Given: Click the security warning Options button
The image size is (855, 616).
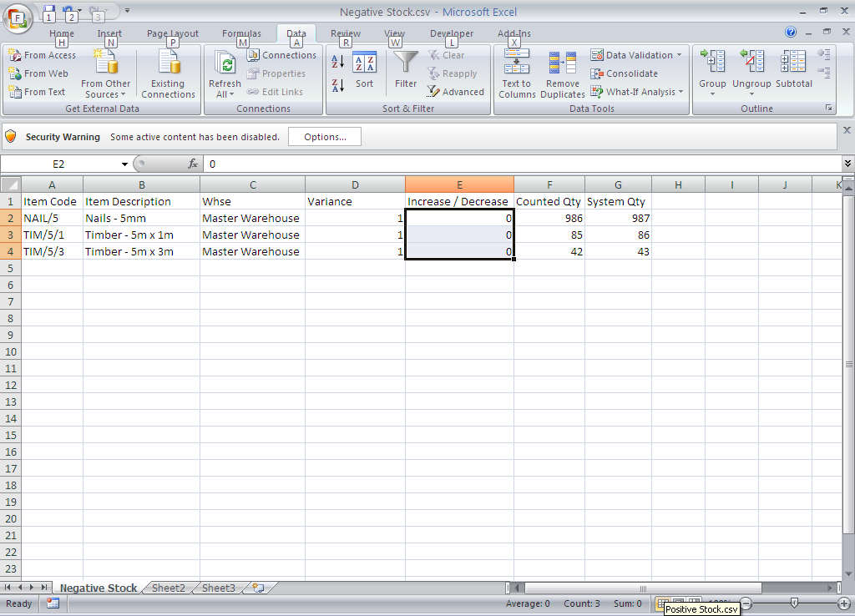Looking at the screenshot, I should 325,137.
